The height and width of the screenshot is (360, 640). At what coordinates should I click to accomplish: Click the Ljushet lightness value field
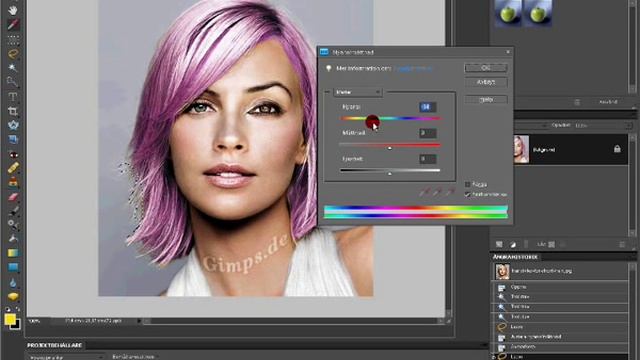[x=427, y=158]
